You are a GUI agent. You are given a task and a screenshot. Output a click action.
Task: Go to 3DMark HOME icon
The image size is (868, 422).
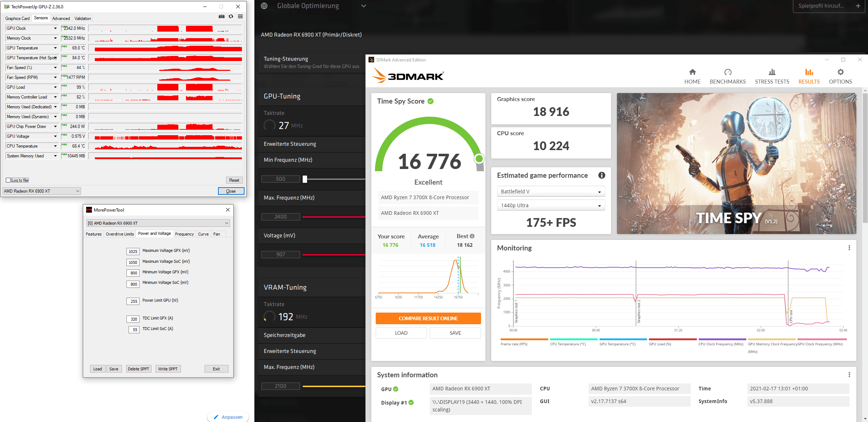(x=692, y=72)
